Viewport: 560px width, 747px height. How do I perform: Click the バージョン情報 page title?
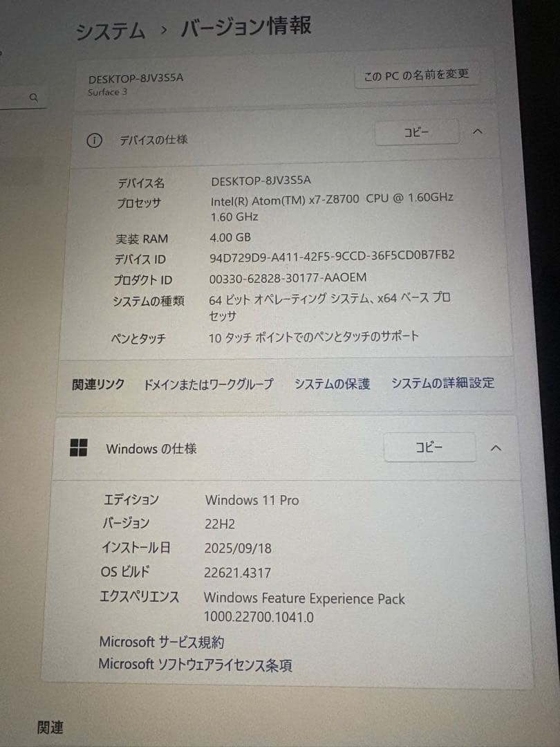(246, 27)
